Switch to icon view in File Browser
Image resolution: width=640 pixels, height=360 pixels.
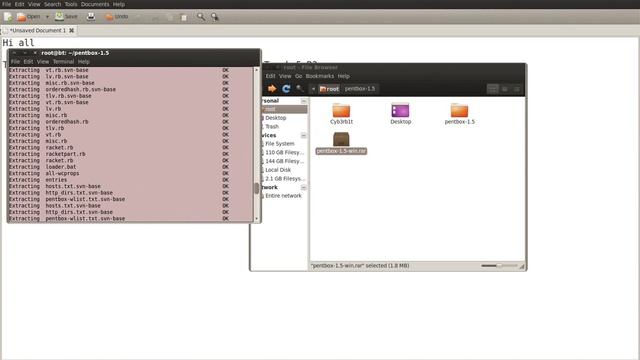493,89
